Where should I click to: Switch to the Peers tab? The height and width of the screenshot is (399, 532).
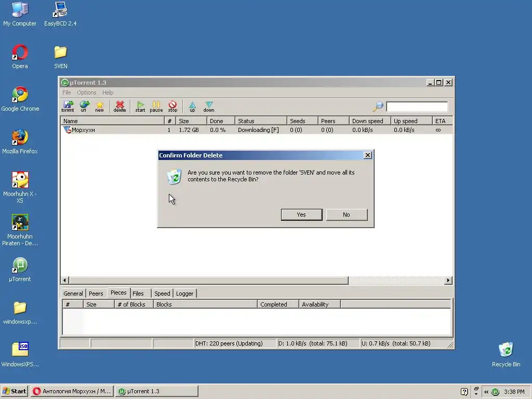point(96,294)
